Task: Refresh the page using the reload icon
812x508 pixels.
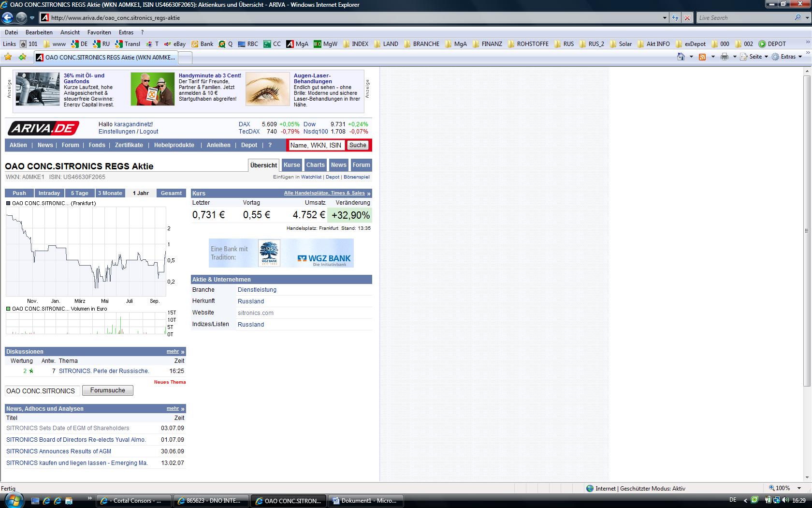Action: [x=675, y=18]
